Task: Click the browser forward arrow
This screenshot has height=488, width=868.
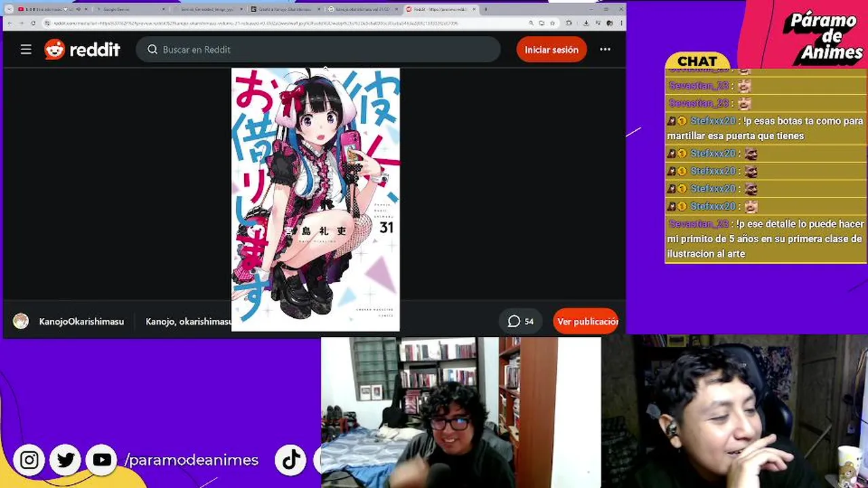Action: tap(22, 23)
